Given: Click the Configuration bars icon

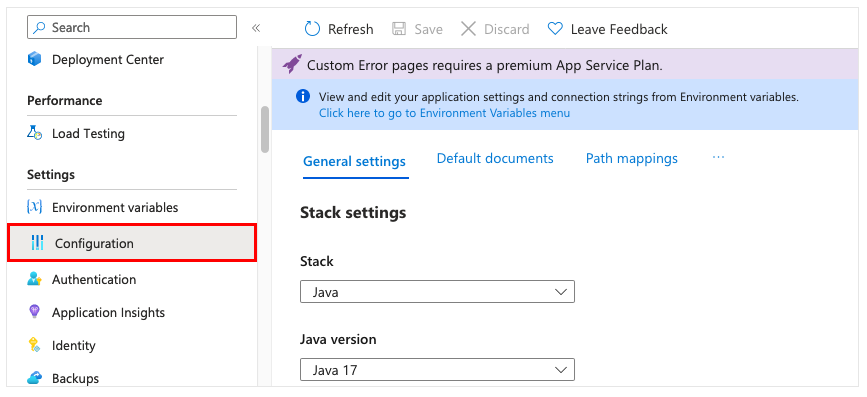Looking at the screenshot, I should 37,243.
